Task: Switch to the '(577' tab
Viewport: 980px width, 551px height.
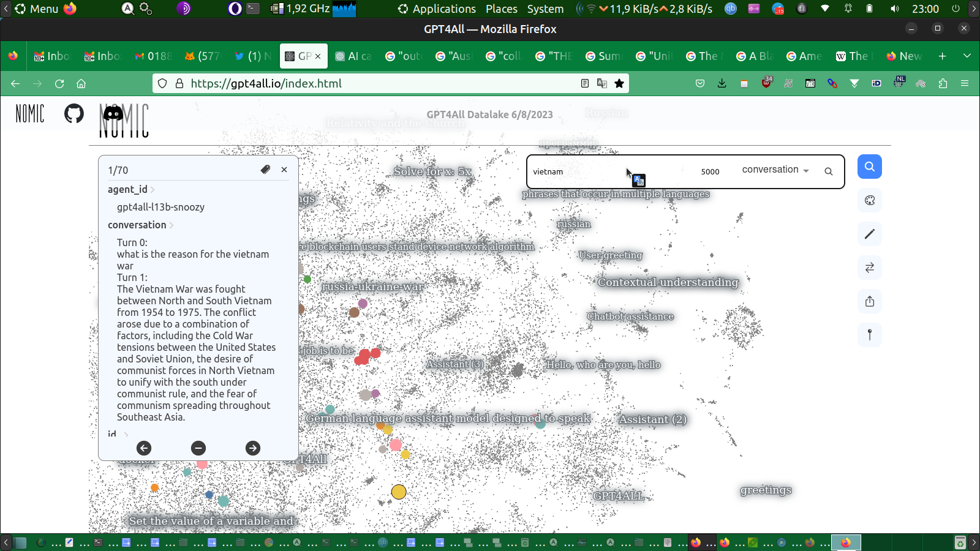Action: point(203,56)
